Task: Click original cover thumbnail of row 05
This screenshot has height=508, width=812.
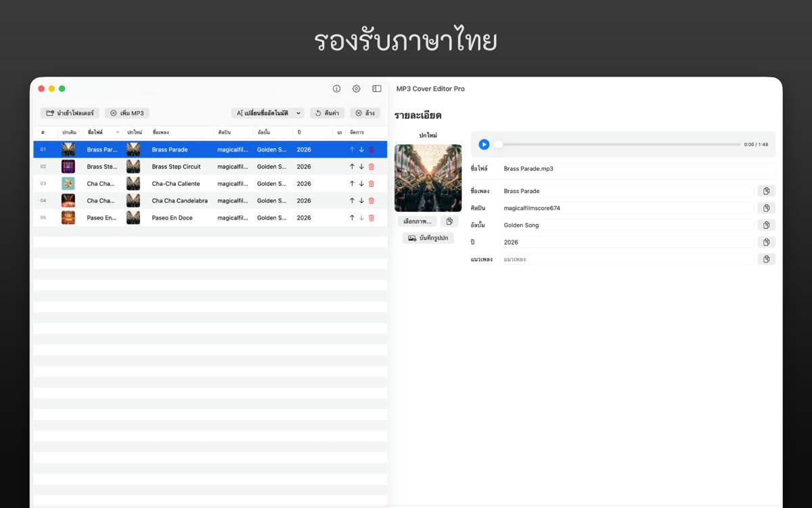Action: 68,217
